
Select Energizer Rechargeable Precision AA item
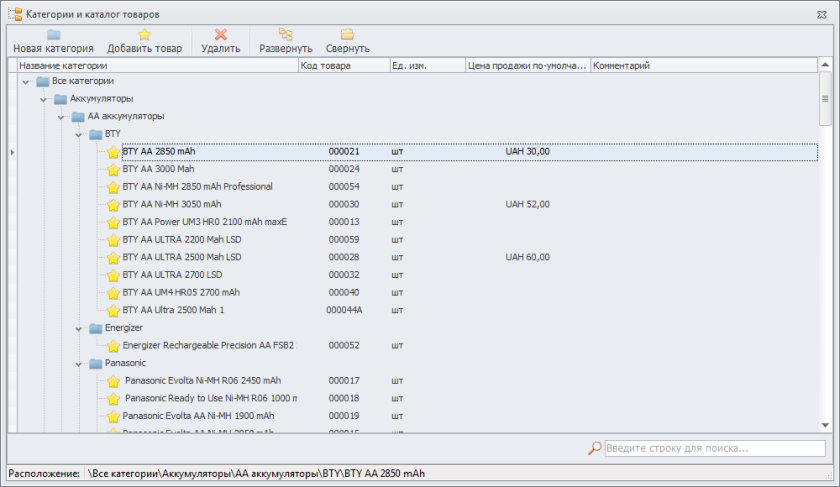coord(208,345)
